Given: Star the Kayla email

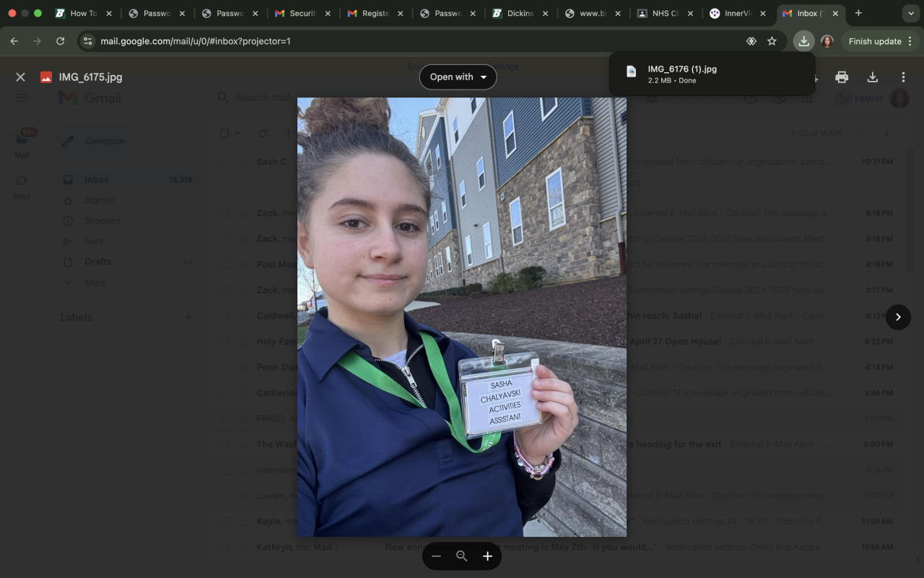Looking at the screenshot, I should coord(243,522).
